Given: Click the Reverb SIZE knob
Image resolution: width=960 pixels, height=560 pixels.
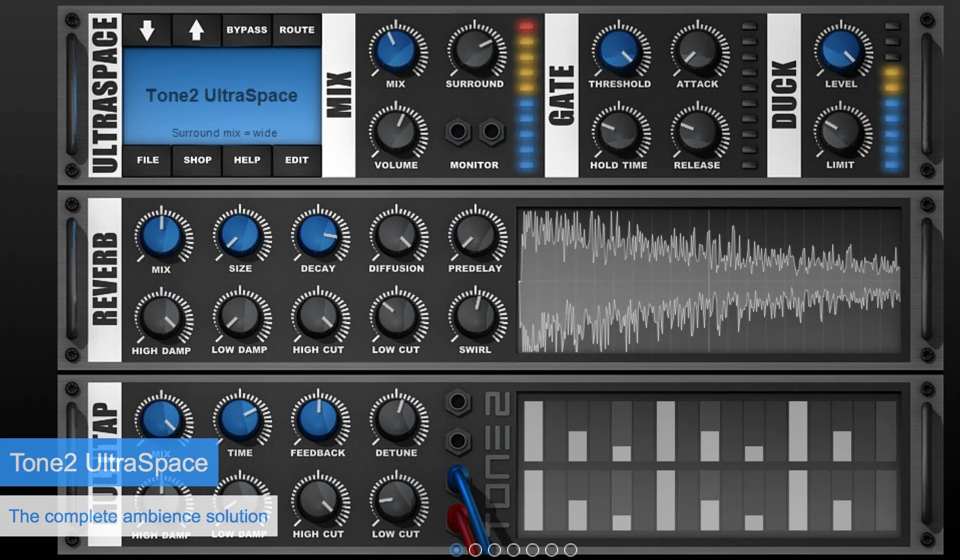Looking at the screenshot, I should coord(241,234).
